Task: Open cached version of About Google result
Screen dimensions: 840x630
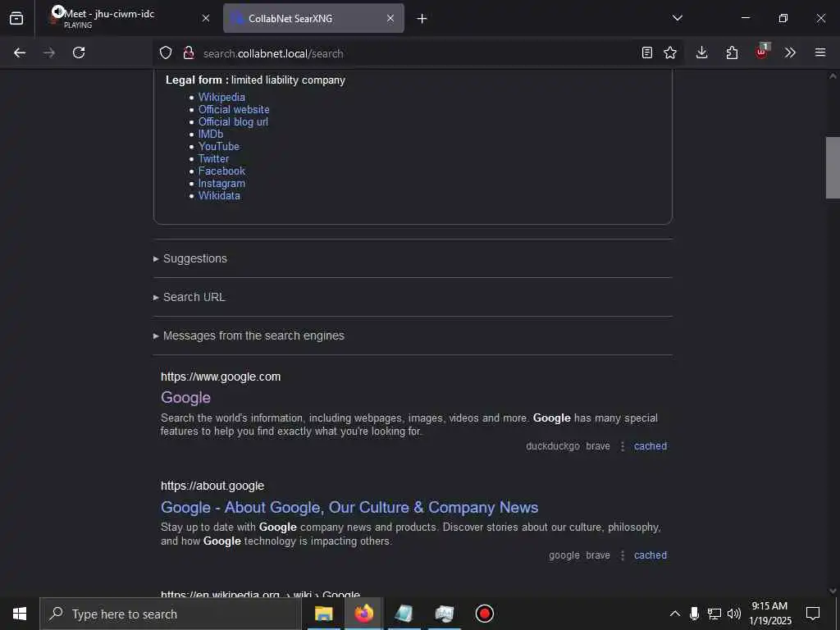Action: (x=651, y=555)
